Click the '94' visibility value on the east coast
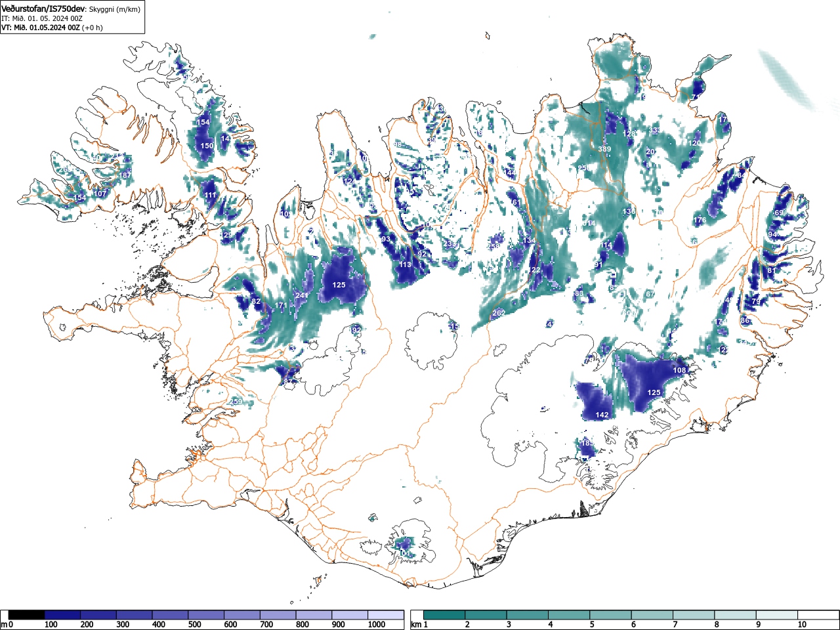This screenshot has width=840, height=630. point(772,235)
